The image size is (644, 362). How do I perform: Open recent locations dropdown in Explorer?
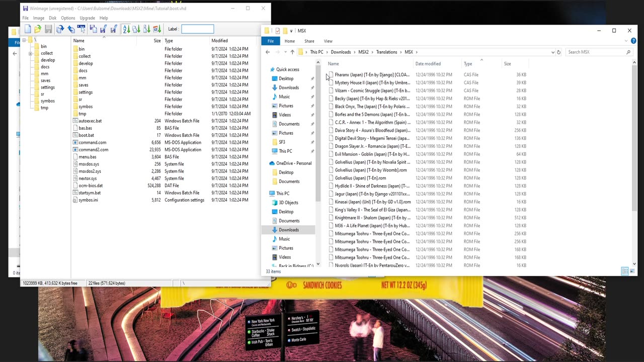tap(285, 52)
